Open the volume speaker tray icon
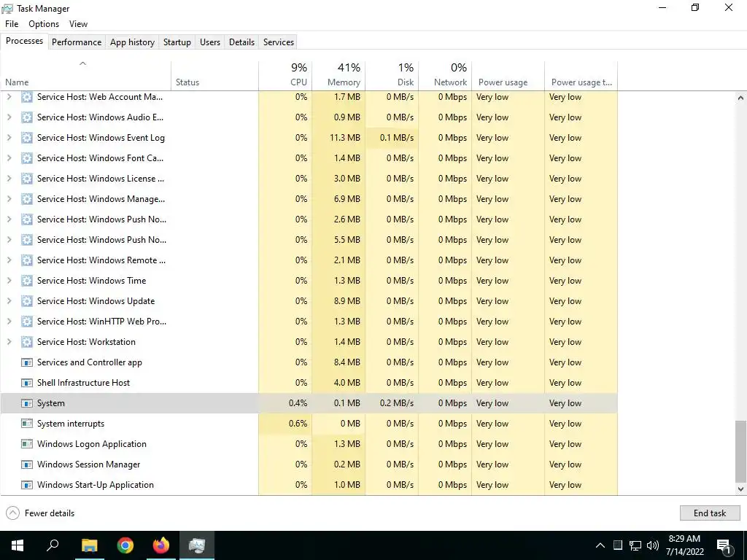 (x=653, y=545)
